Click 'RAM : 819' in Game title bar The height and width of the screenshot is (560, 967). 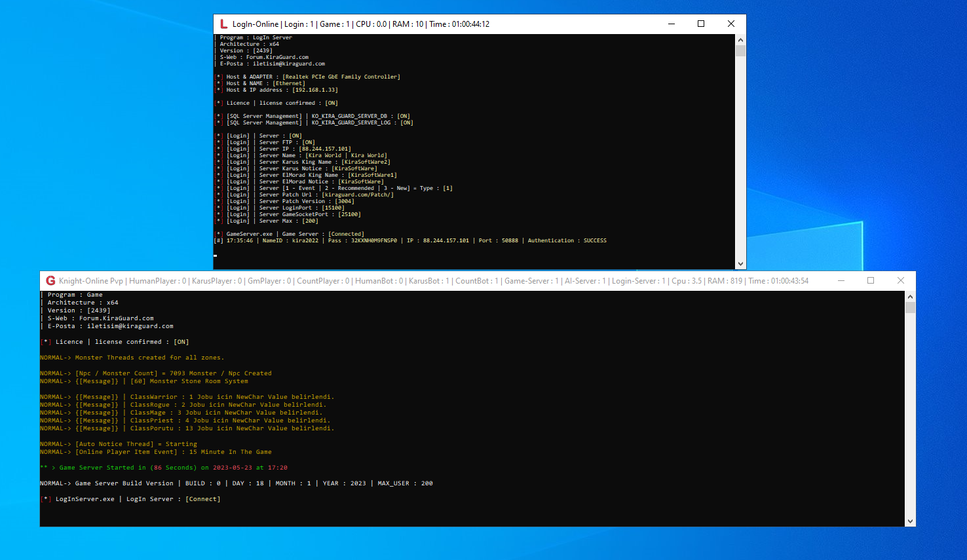(x=725, y=281)
